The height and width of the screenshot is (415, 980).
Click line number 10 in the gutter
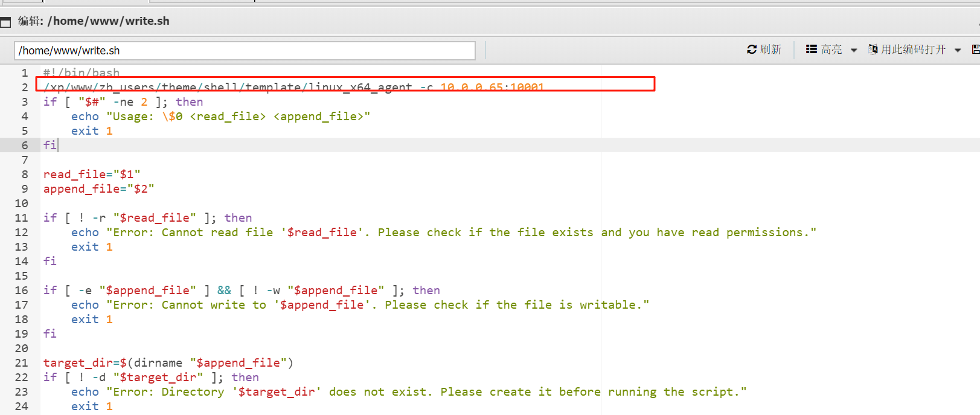click(22, 203)
